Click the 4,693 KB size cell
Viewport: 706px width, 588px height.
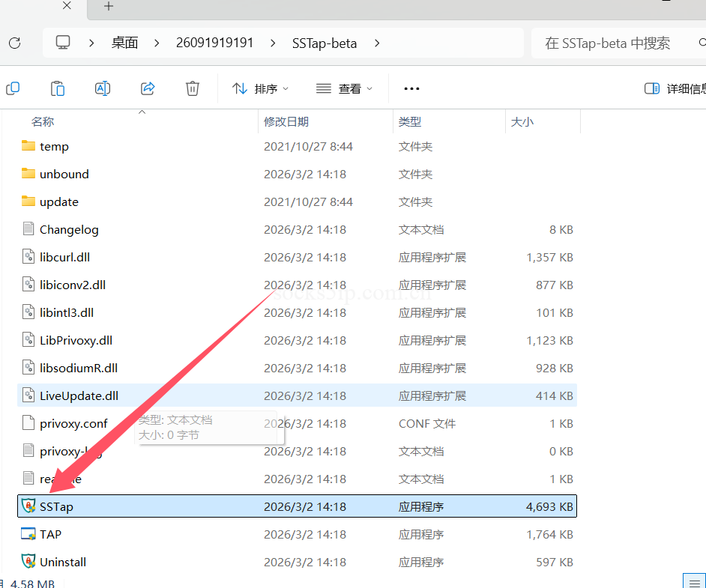(549, 507)
